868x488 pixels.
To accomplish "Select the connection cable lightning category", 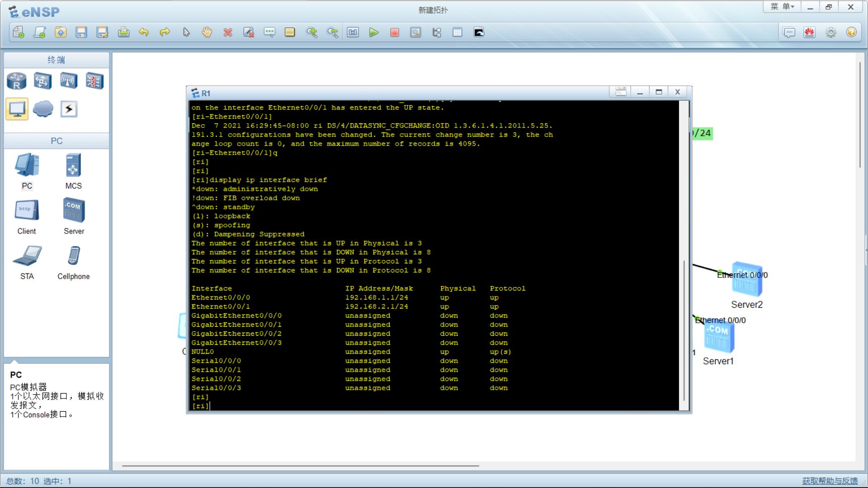I will (69, 109).
